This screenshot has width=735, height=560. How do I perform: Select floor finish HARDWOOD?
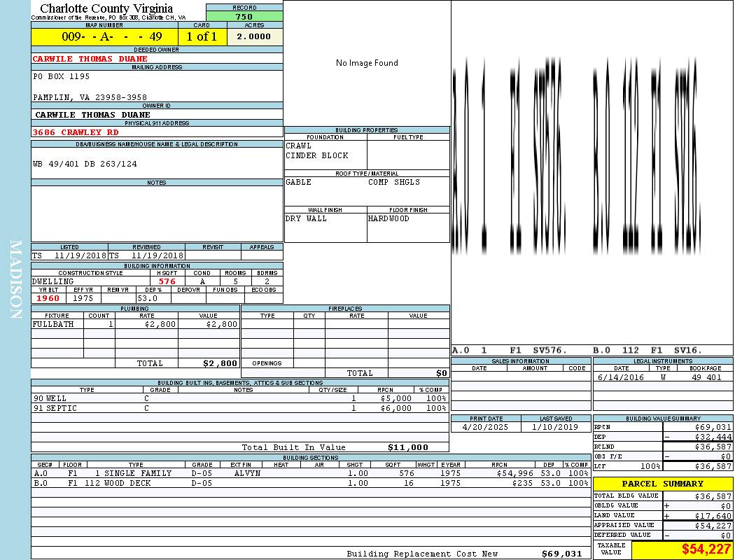click(388, 218)
